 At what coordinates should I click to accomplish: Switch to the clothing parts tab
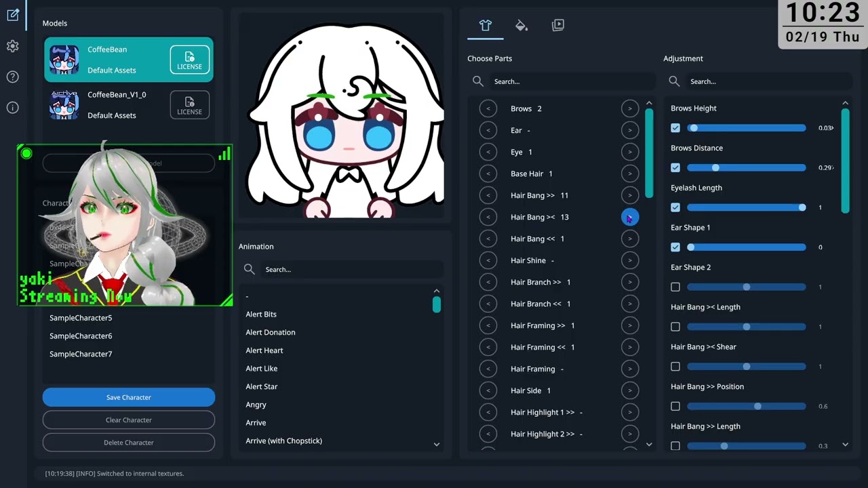[x=486, y=25]
